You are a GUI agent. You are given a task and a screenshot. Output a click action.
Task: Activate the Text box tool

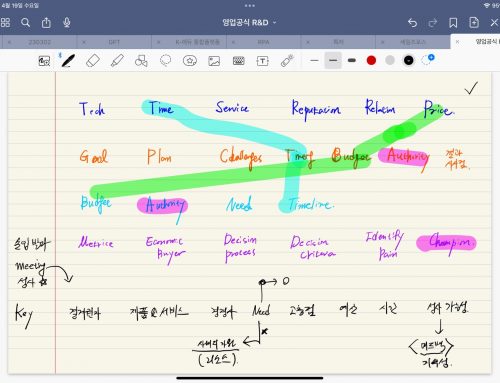click(x=263, y=61)
